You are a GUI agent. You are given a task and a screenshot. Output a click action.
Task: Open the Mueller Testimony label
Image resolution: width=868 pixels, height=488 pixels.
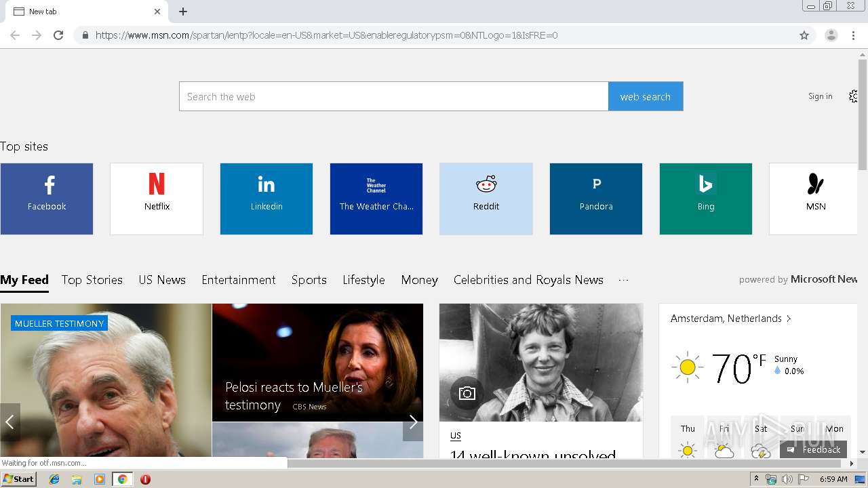(x=59, y=323)
